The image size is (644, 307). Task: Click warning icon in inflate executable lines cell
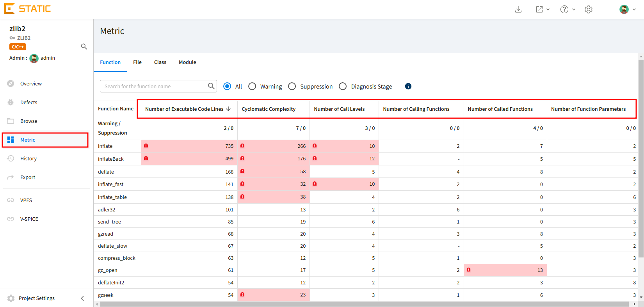click(x=146, y=146)
